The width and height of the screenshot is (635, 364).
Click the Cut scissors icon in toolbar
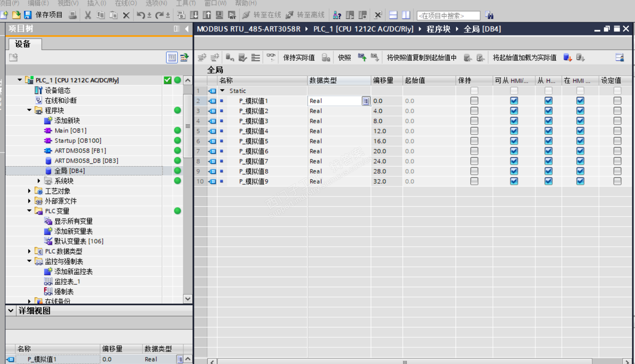(x=88, y=15)
